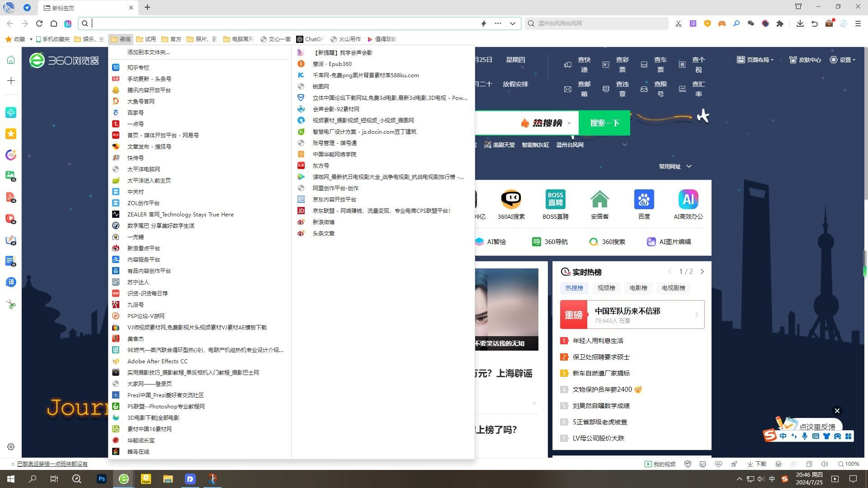Expand the 收藏 favorites dropdown arrow
Screen dimensions: 868x488
click(x=31, y=39)
